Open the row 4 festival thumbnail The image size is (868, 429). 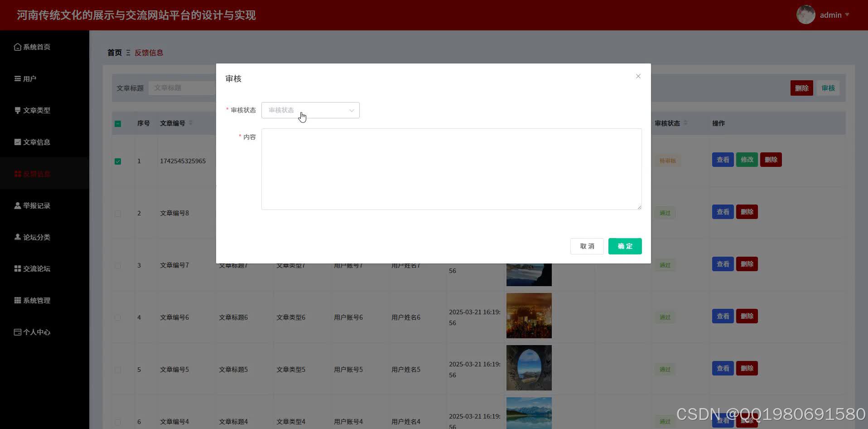[x=529, y=316]
